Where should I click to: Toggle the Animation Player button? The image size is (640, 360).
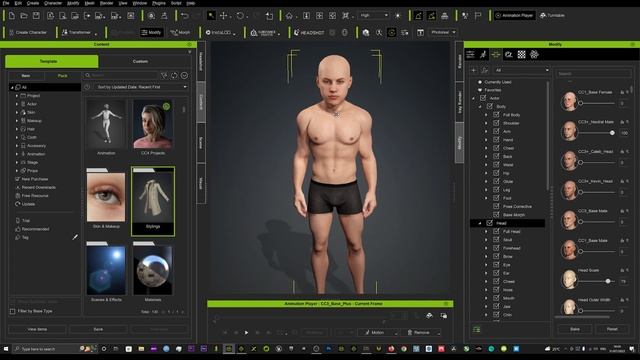[514, 16]
